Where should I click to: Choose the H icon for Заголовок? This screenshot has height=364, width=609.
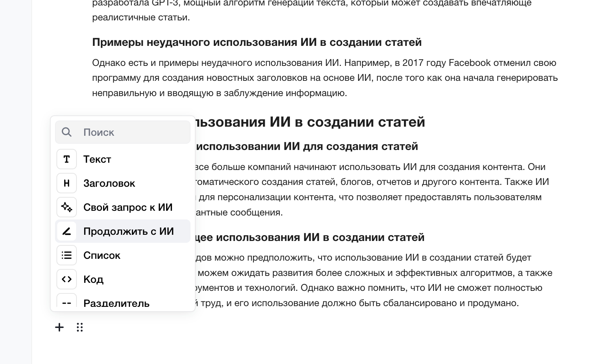pos(67,183)
